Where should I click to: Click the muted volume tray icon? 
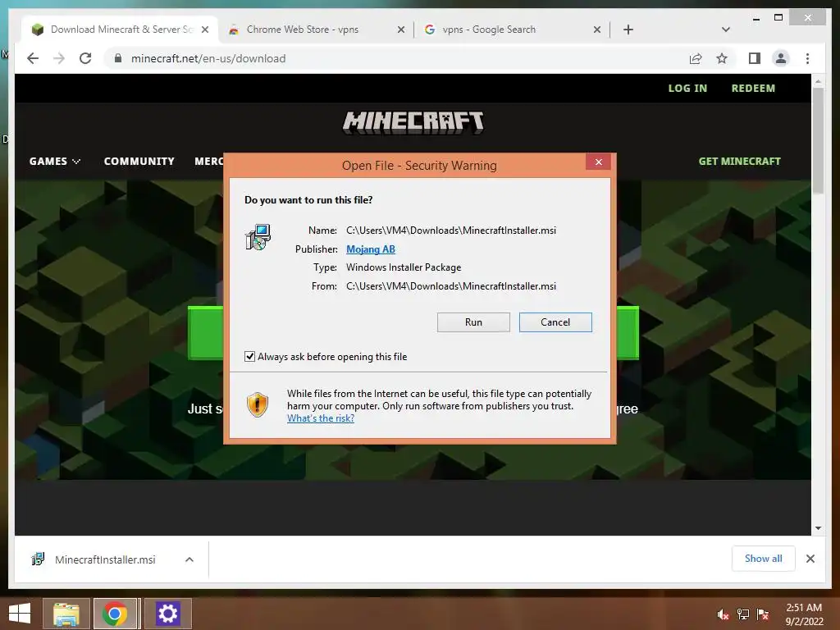723,614
